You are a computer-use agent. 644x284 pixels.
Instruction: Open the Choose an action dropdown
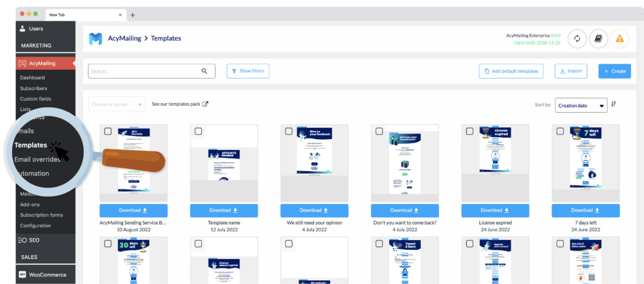[x=117, y=105]
